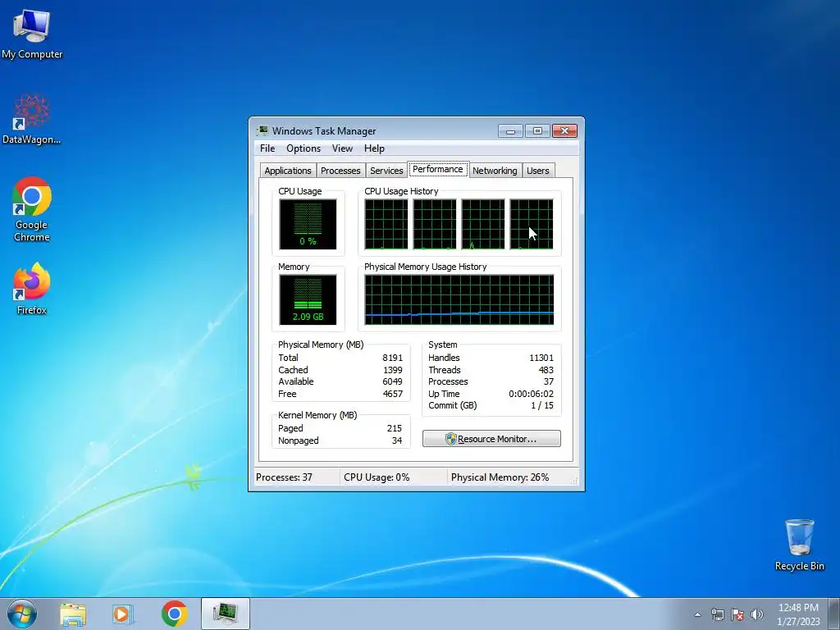Viewport: 840px width, 630px height.
Task: Click the second CPU Usage History graph
Action: (435, 224)
